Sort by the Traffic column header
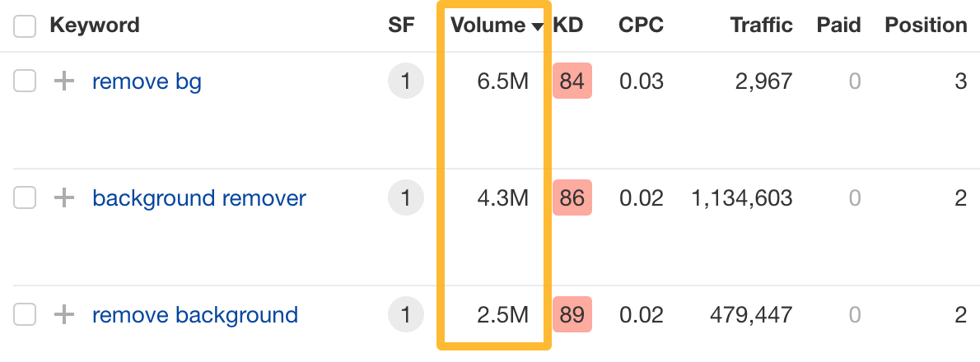This screenshot has height=362, width=980. pyautogui.click(x=761, y=26)
